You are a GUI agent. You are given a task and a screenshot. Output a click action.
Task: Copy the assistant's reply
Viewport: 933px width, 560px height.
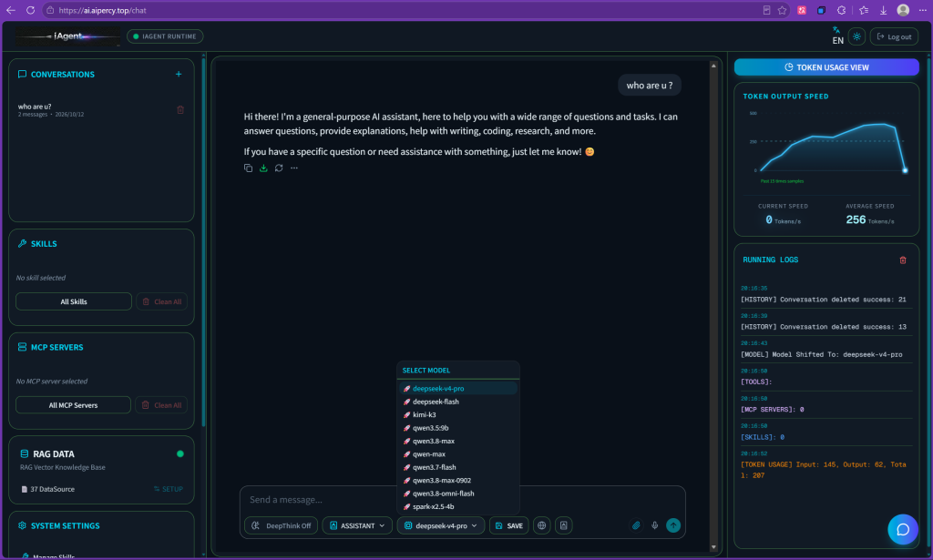[248, 168]
